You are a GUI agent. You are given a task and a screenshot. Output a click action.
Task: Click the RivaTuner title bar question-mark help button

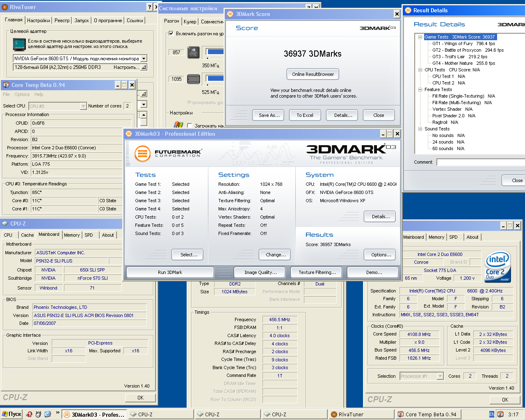coord(150,7)
